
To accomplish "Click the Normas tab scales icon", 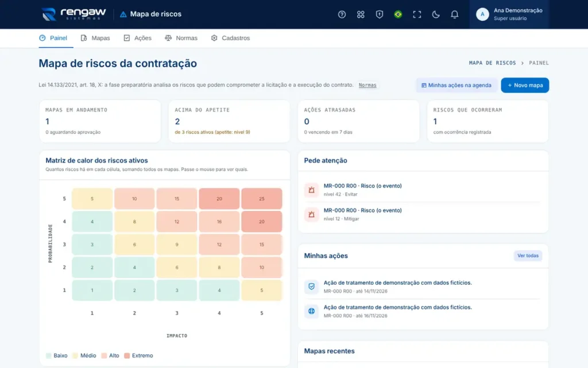I will pyautogui.click(x=168, y=38).
